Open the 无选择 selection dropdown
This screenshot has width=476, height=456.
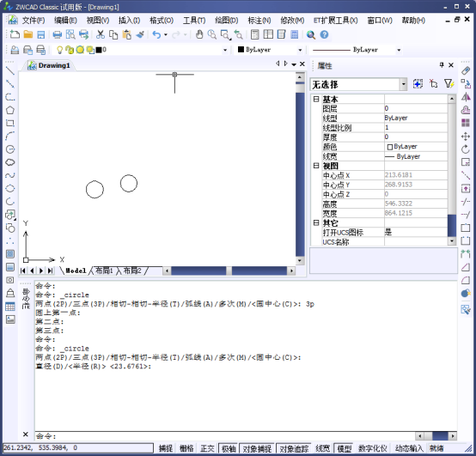click(x=358, y=84)
